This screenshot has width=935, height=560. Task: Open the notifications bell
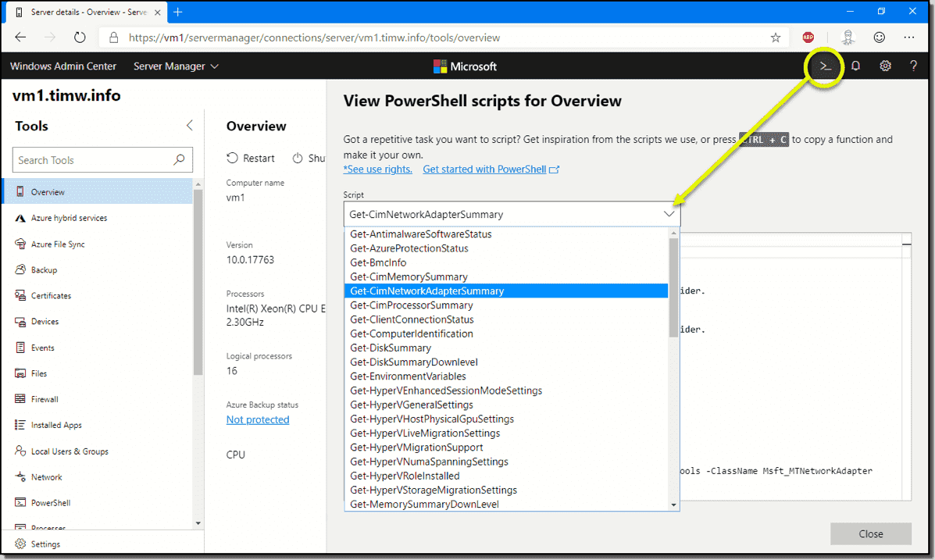pos(855,66)
